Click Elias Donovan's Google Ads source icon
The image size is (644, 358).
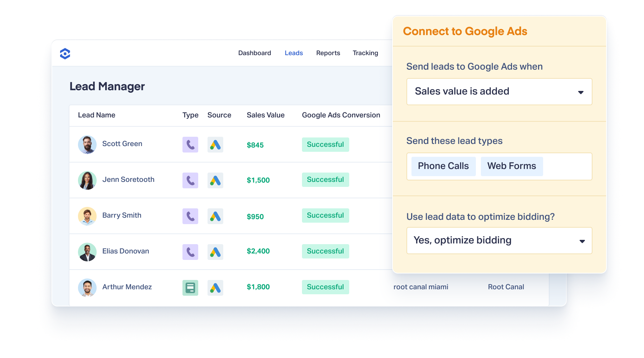pyautogui.click(x=215, y=252)
